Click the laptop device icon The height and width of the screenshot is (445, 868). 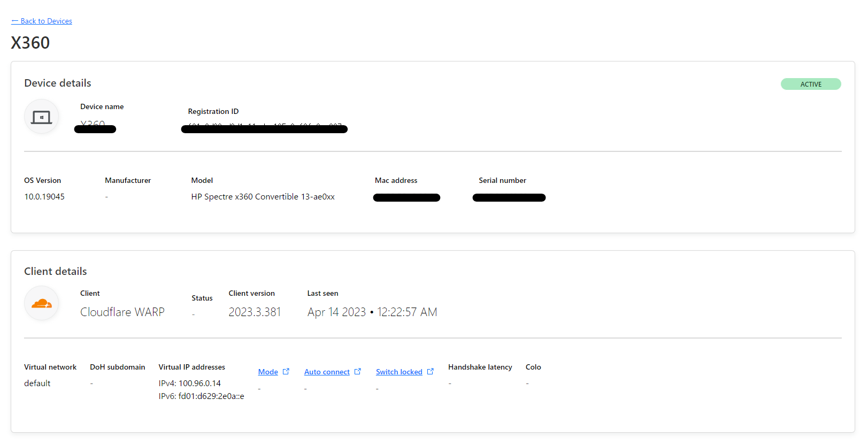41,117
